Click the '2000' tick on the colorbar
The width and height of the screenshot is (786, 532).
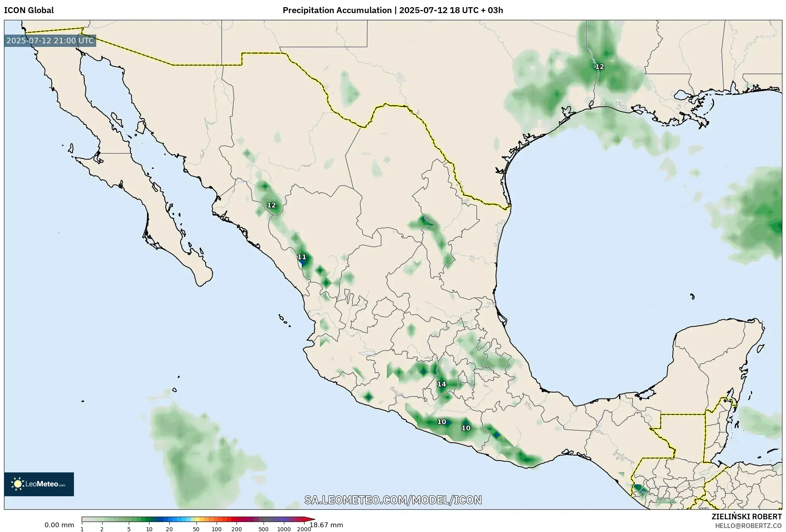tap(304, 529)
